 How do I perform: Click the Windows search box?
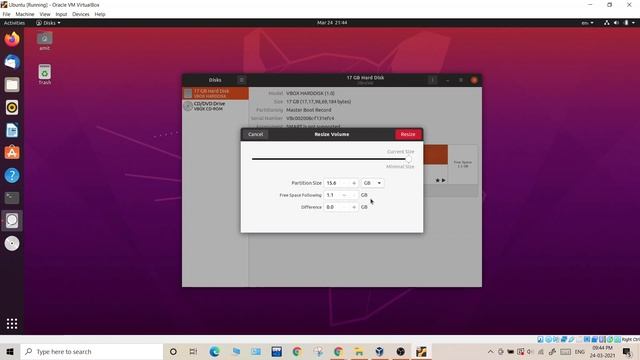(92, 351)
